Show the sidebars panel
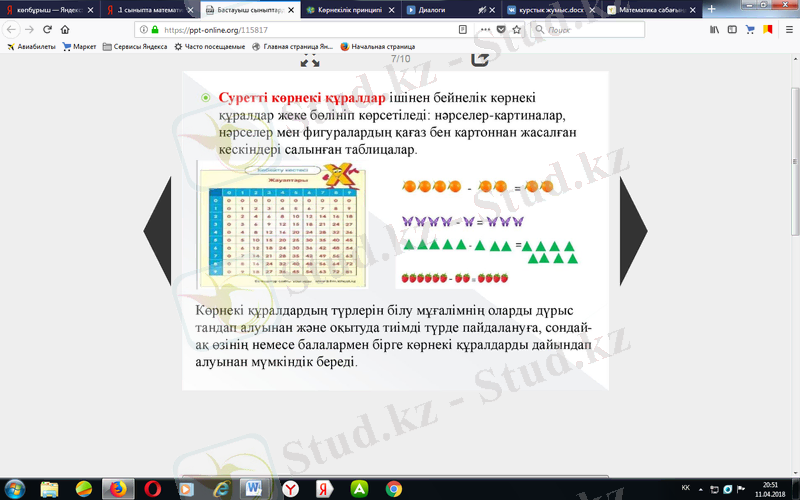This screenshot has height=500, width=800. 733,30
